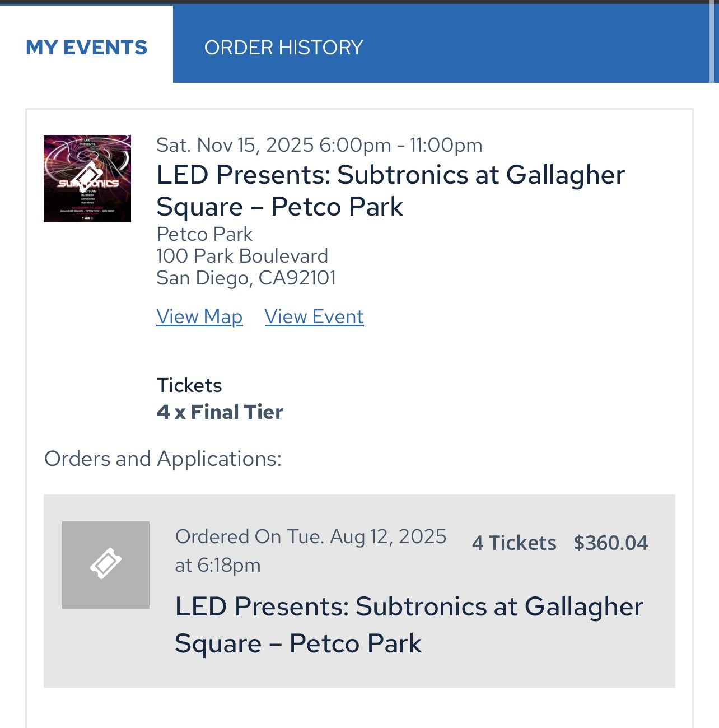Click the Tickets section label
The image size is (719, 728).
pyautogui.click(x=189, y=385)
